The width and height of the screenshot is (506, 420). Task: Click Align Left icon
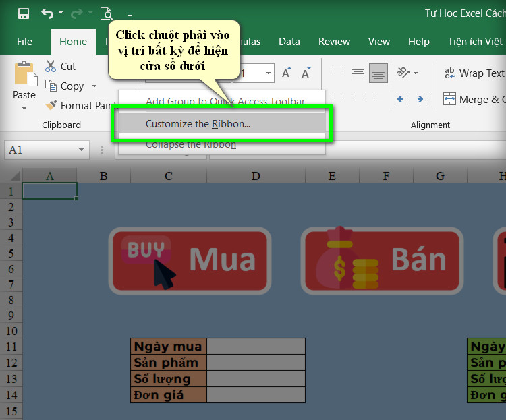[338, 99]
